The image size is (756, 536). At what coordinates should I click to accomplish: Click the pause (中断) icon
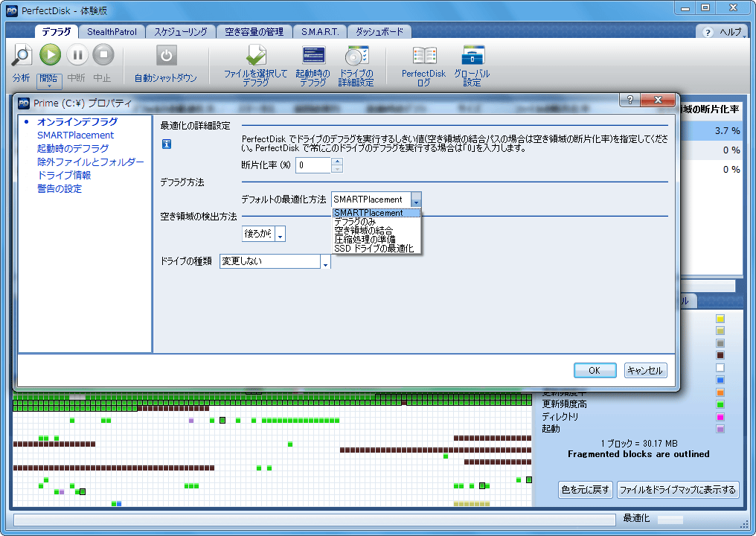(x=77, y=54)
